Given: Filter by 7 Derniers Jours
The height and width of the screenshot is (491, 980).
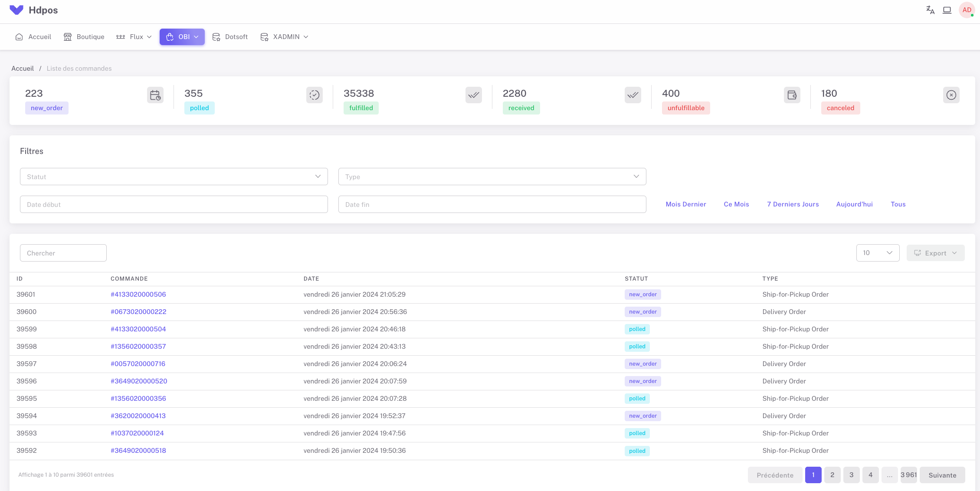Looking at the screenshot, I should tap(793, 204).
